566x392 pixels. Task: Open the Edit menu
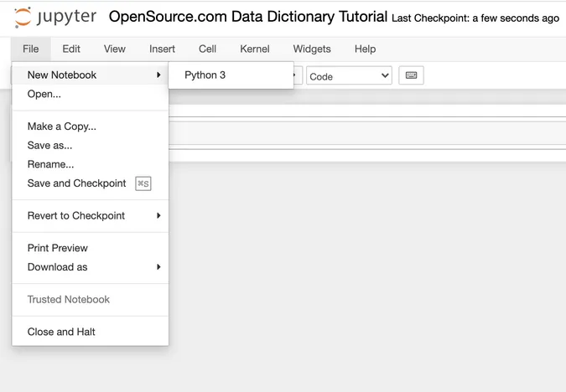click(71, 49)
